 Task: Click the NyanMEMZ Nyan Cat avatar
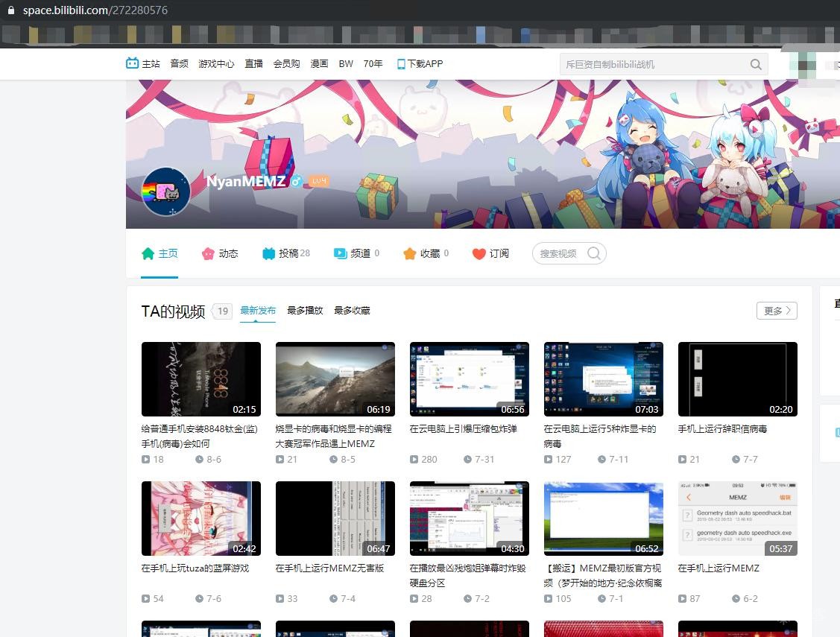pos(166,191)
